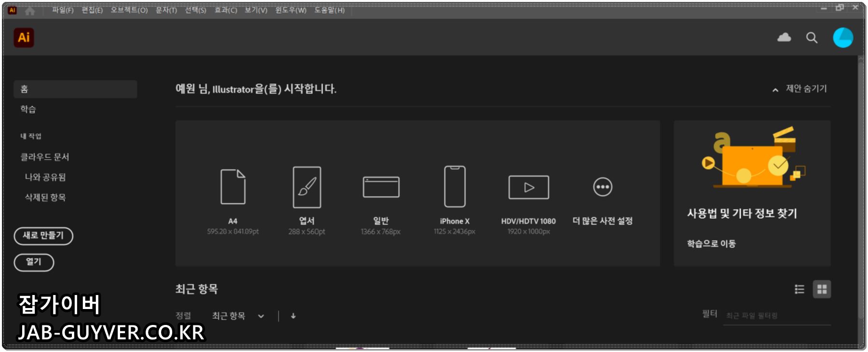Open the 문자(T) menu

point(166,10)
